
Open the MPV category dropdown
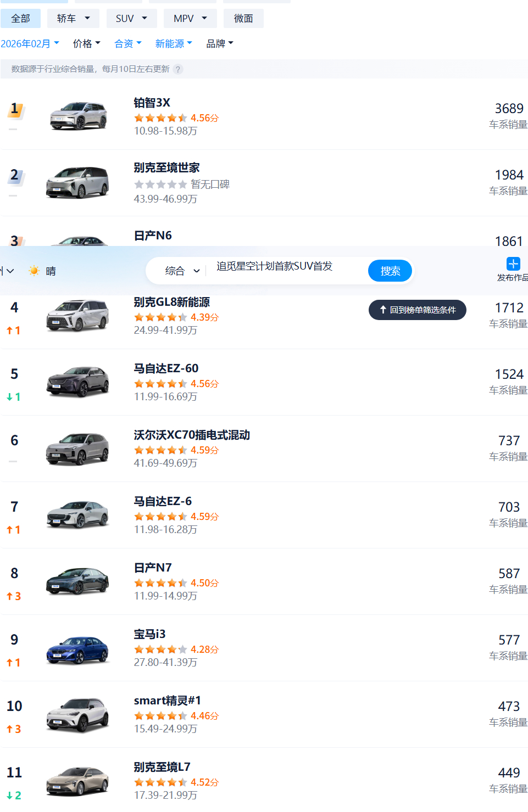tap(191, 19)
